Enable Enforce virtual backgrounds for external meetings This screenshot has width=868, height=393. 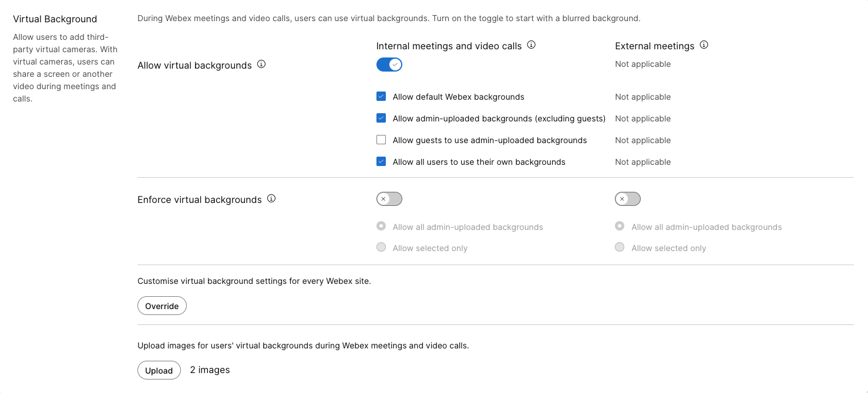tap(627, 199)
